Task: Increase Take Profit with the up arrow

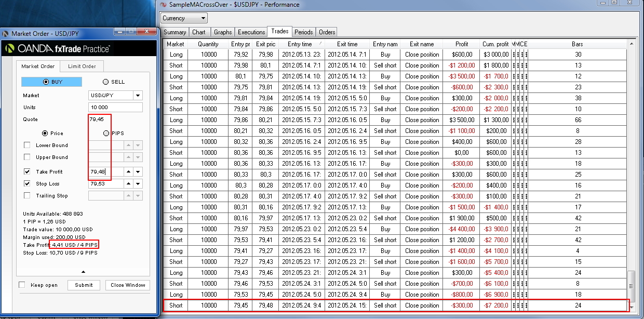Action: 128,171
